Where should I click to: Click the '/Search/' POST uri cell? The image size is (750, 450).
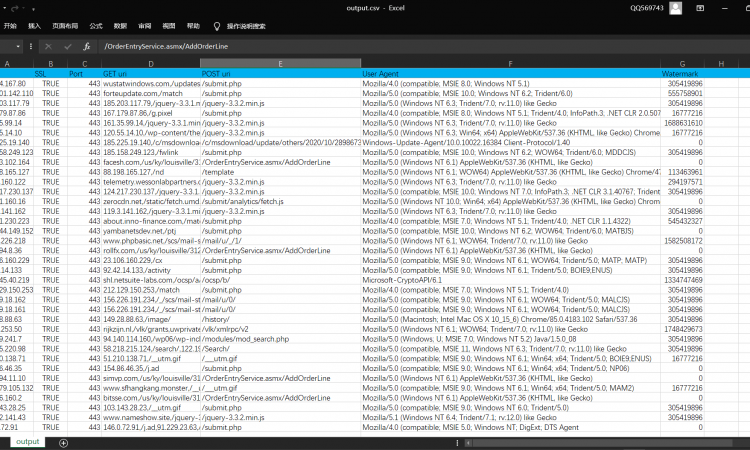point(280,349)
